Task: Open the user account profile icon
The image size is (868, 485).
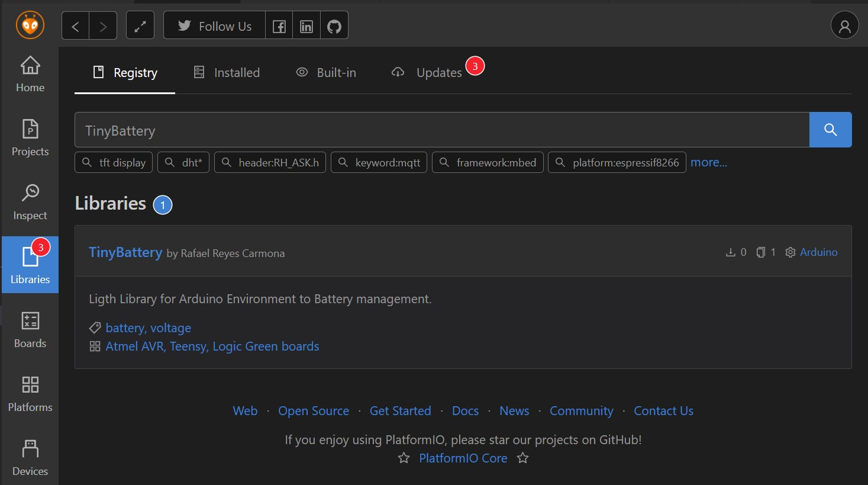Action: [845, 25]
